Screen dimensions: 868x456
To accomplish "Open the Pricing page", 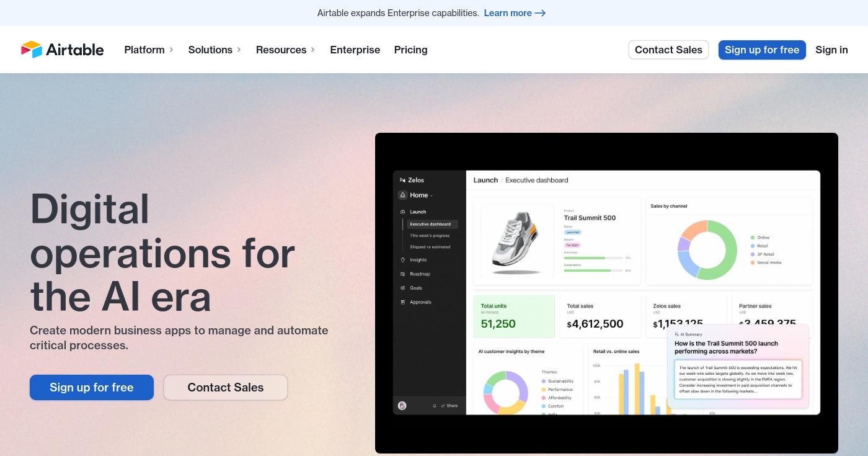I will click(410, 50).
